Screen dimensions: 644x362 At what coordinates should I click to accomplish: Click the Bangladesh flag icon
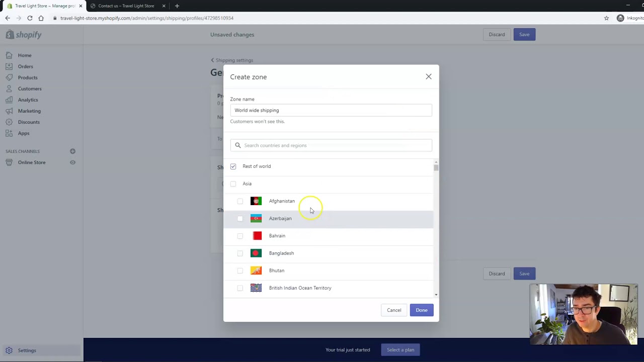coord(256,253)
